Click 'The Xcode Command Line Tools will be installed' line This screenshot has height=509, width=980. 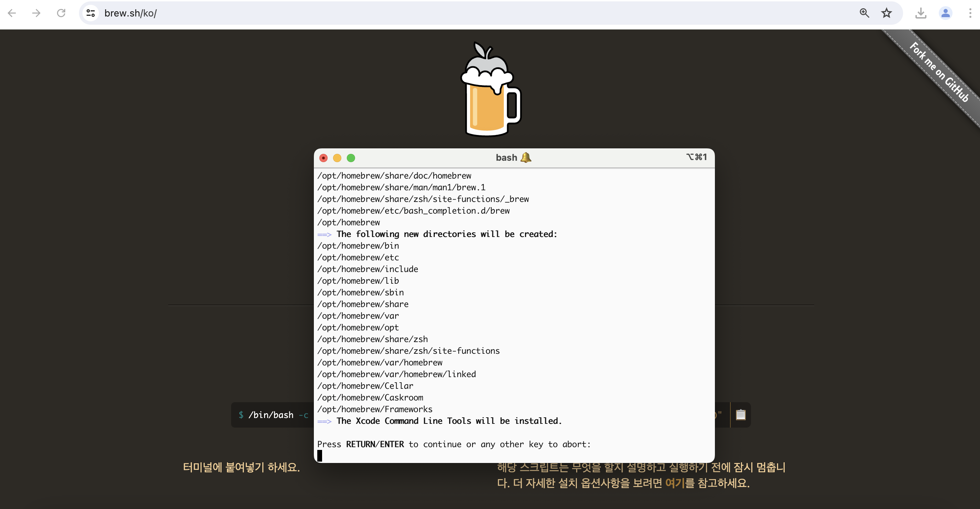tap(440, 421)
